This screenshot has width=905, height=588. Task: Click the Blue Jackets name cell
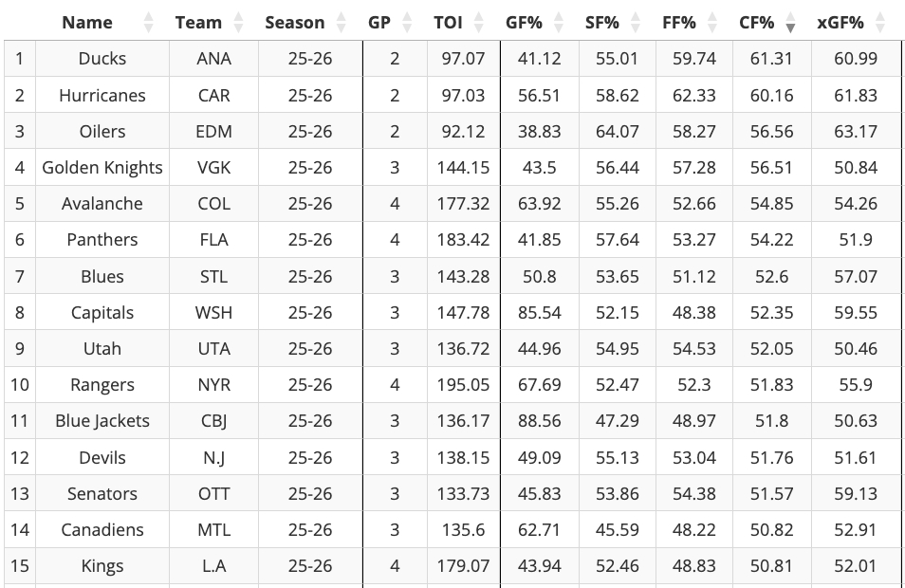point(102,421)
